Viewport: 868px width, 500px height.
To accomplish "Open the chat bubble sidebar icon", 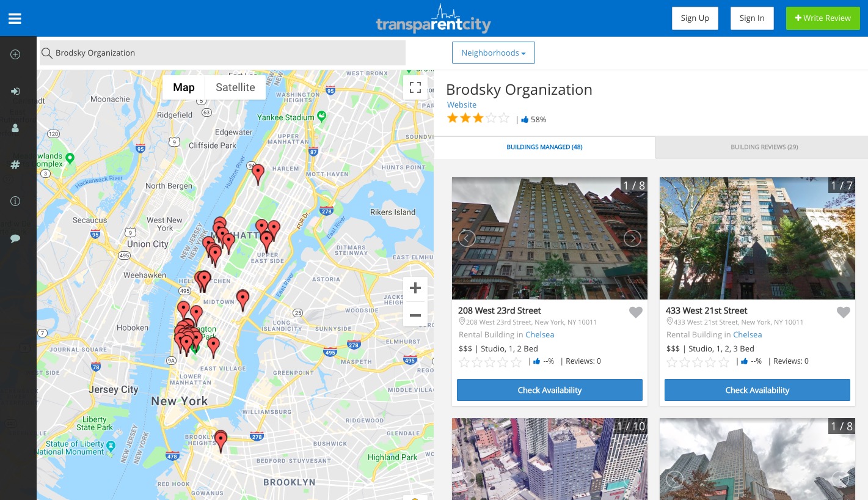I will (x=15, y=238).
